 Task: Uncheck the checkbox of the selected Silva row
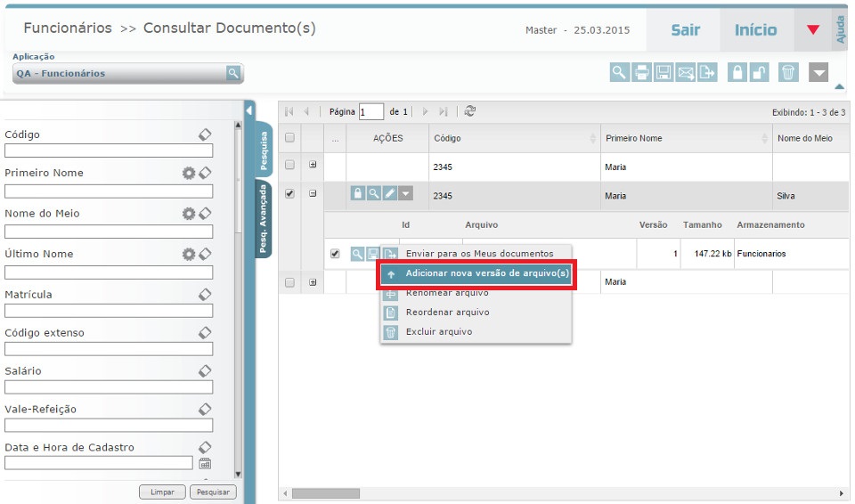pos(289,194)
